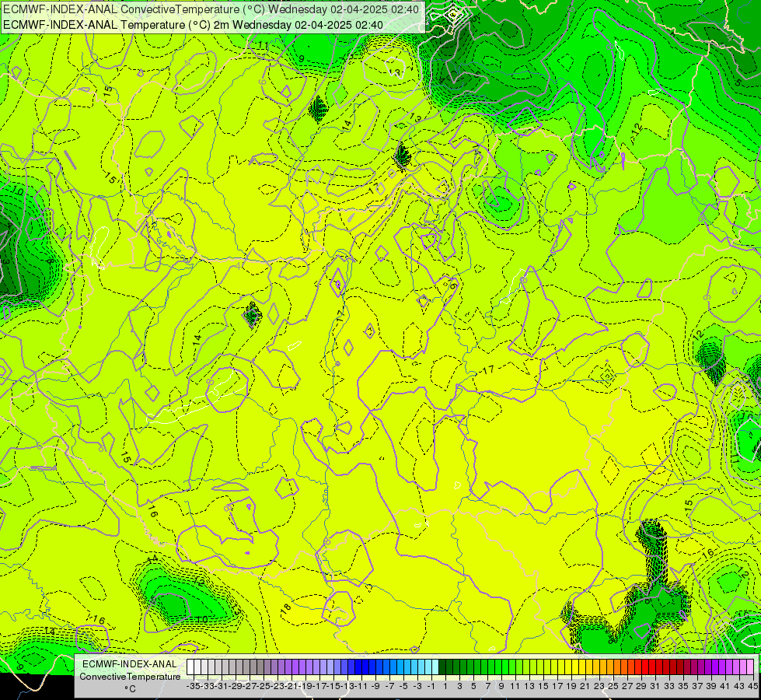Viewport: 761px width, 700px height.
Task: Click the °C unit label in legend
Action: 130,688
